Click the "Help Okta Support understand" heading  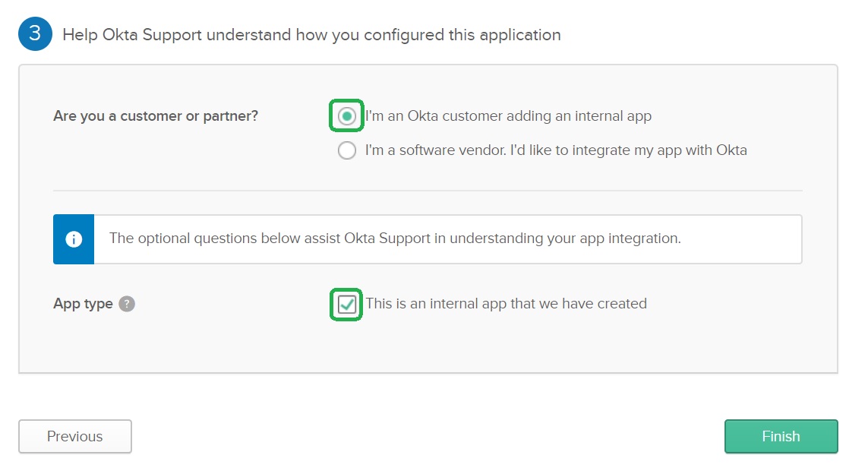311,35
